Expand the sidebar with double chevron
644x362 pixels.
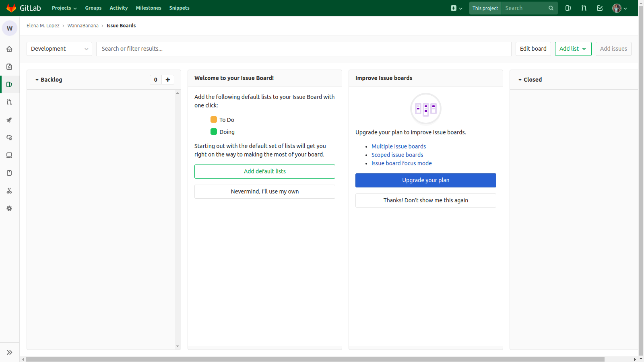10,352
